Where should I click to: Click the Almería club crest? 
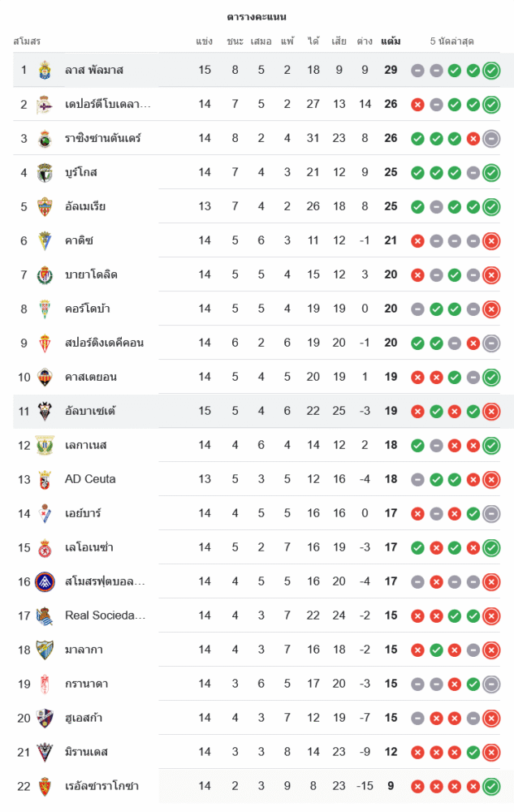[x=45, y=206]
